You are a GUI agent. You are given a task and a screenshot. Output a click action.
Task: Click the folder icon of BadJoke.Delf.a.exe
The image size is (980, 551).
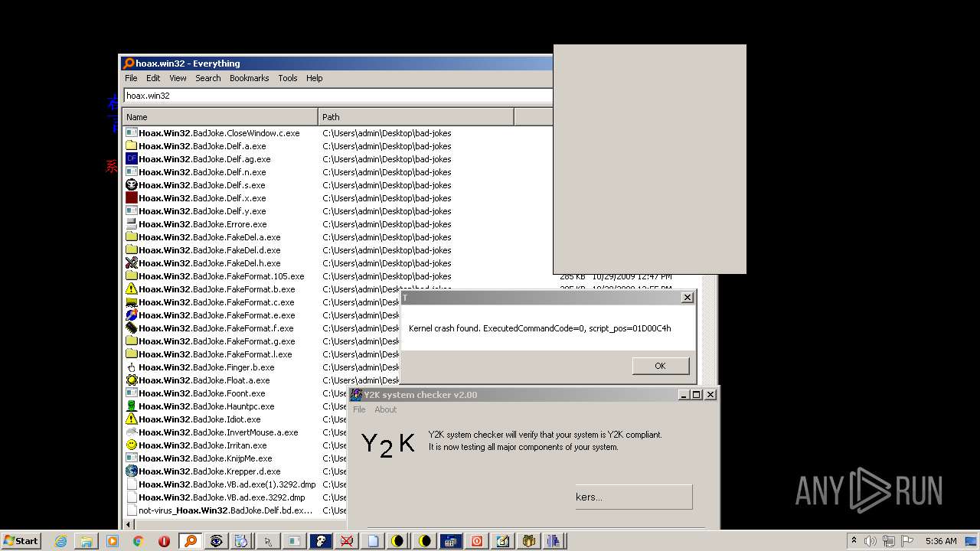131,146
